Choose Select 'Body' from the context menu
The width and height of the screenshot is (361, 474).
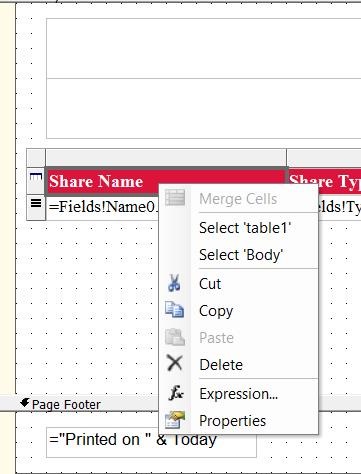coord(241,255)
